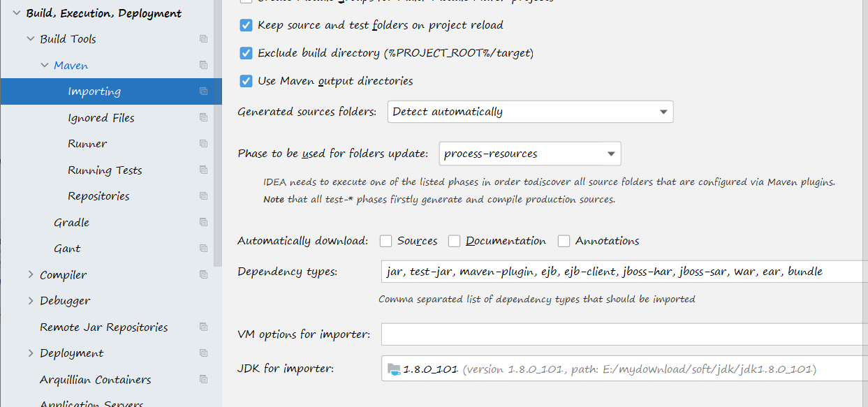
Task: Expand the Compiler tree node
Action: [30, 274]
